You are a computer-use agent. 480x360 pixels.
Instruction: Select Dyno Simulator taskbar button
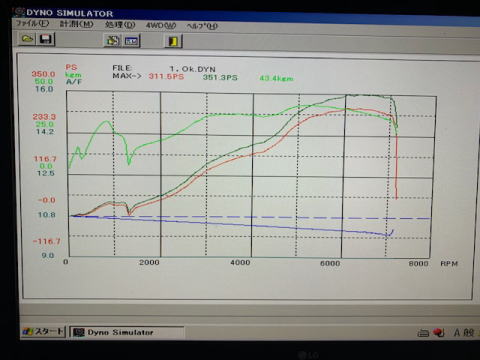[127, 332]
